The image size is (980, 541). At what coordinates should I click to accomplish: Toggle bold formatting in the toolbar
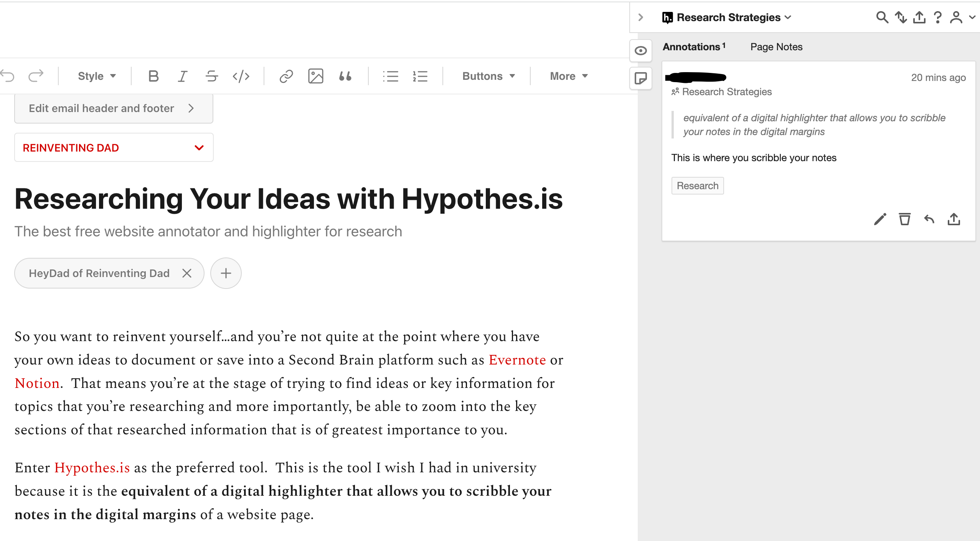[153, 76]
